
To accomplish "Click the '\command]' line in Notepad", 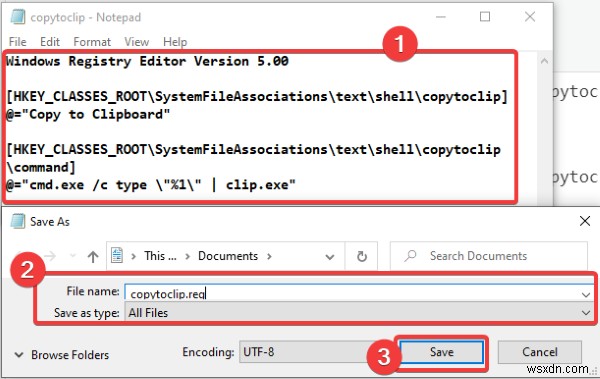I will [41, 167].
